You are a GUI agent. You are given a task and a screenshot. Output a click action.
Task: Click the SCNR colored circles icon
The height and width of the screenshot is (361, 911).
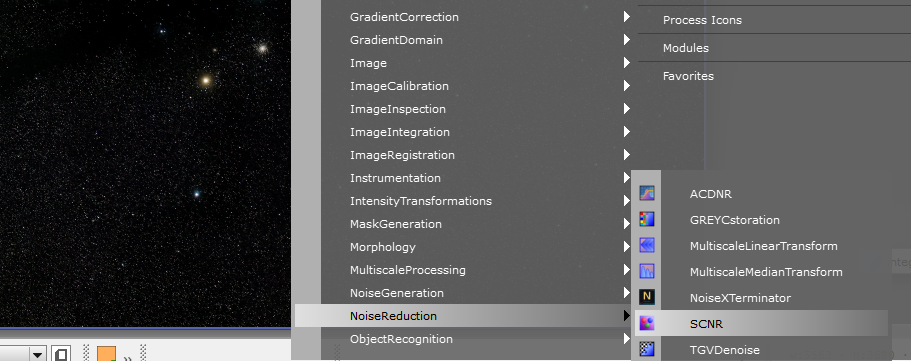pyautogui.click(x=646, y=323)
